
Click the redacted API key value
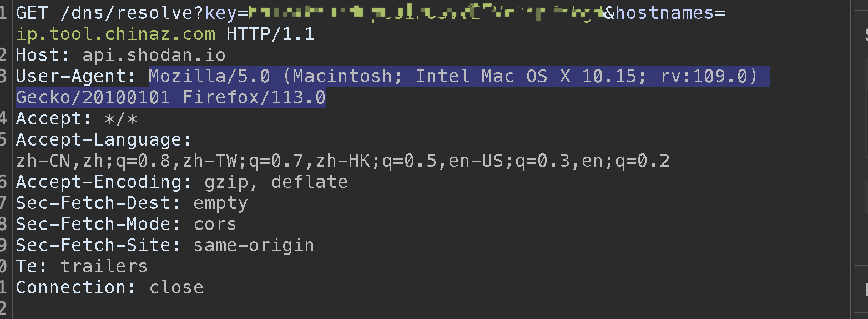(x=426, y=12)
